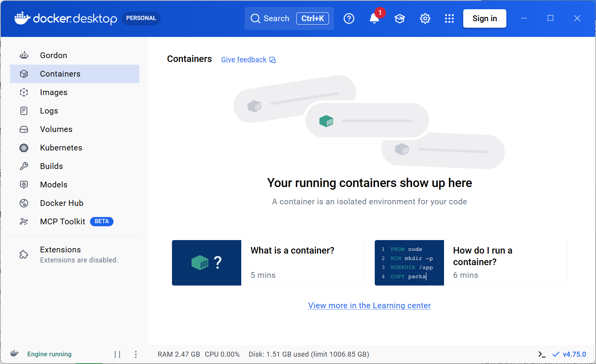Open Kubernetes in the sidebar

tap(75, 148)
